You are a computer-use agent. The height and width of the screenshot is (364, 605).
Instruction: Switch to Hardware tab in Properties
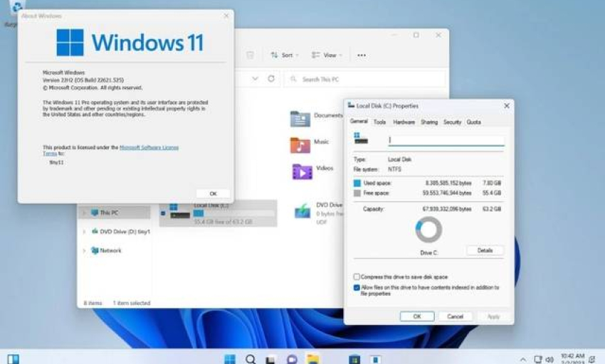404,122
